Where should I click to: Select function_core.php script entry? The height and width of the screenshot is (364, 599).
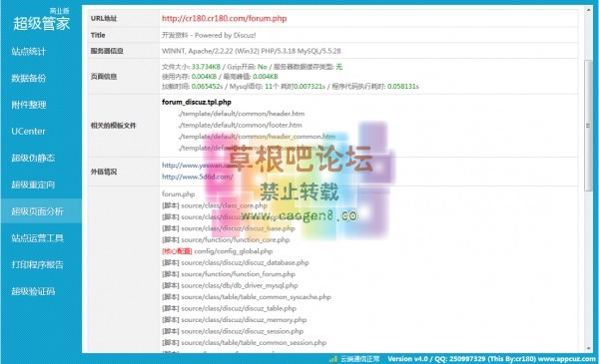(226, 239)
